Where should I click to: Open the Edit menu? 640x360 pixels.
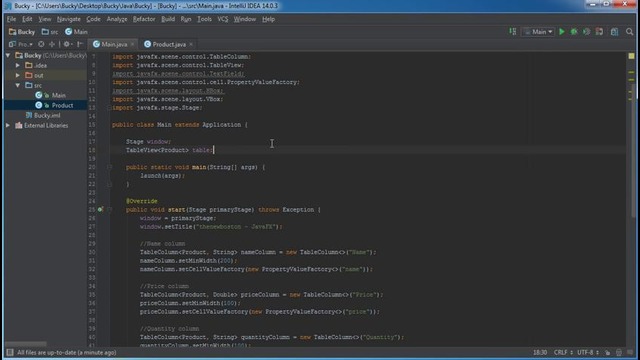pos(27,19)
